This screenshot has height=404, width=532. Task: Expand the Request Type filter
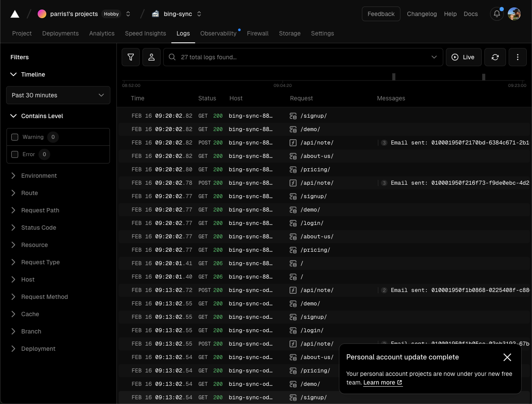[35, 262]
